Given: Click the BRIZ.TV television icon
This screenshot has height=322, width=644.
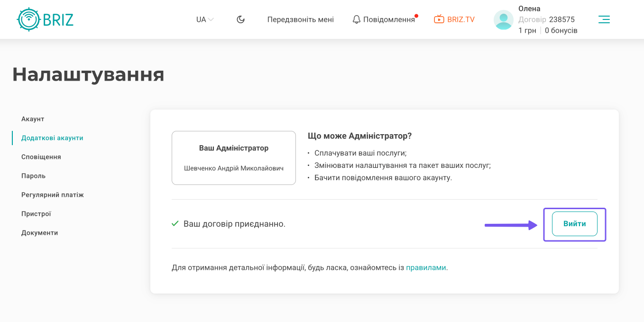Looking at the screenshot, I should coord(439,19).
